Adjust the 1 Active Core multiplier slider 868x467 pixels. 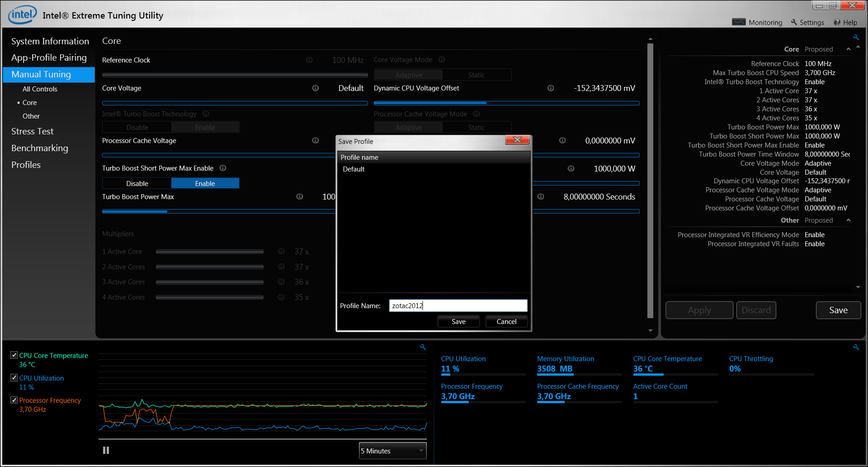click(210, 252)
